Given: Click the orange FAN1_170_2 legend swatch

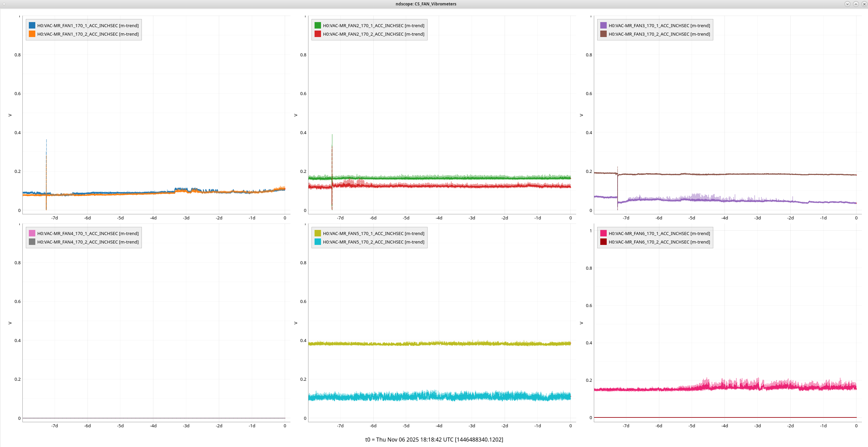Looking at the screenshot, I should click(32, 34).
